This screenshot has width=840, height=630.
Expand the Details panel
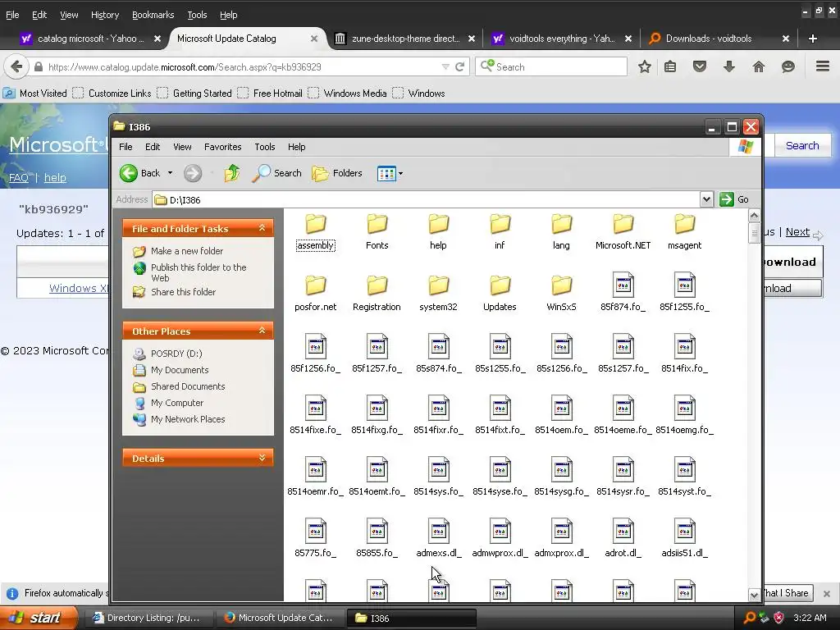tap(262, 458)
